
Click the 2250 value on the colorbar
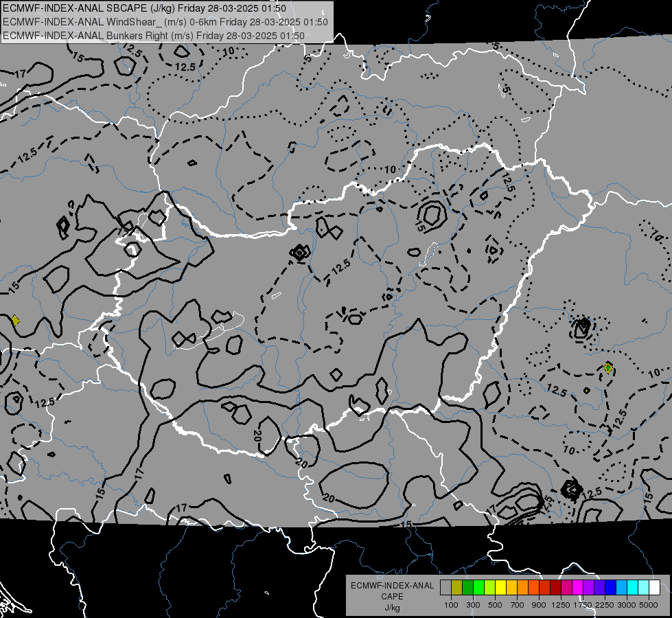(x=605, y=605)
